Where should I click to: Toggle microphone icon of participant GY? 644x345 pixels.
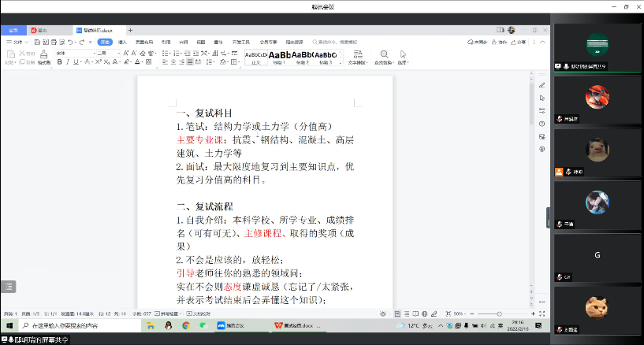(x=559, y=277)
